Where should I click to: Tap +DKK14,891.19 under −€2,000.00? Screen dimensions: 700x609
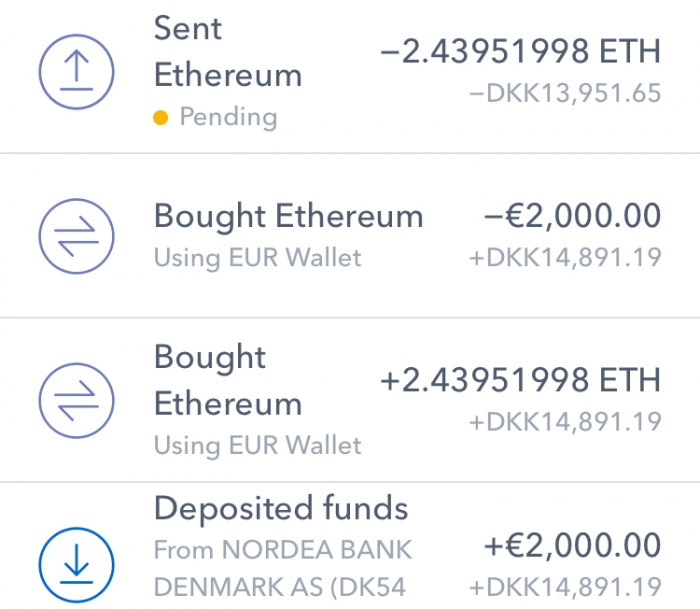[565, 258]
